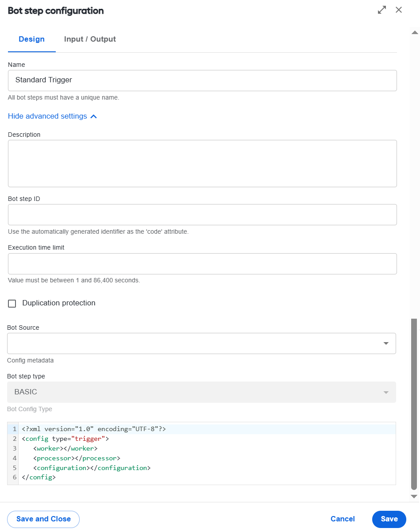This screenshot has width=420, height=532.
Task: Click into the Bot step ID field
Action: click(202, 215)
